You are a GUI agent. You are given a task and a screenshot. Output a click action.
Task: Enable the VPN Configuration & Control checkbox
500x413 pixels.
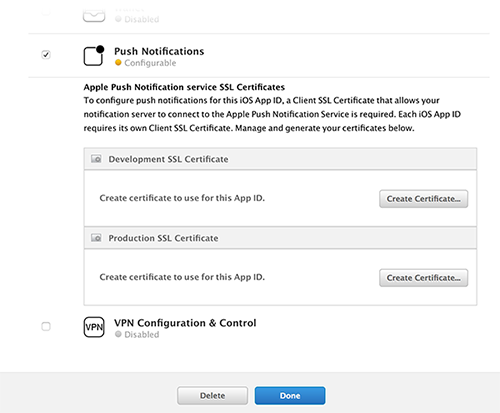coord(46,326)
